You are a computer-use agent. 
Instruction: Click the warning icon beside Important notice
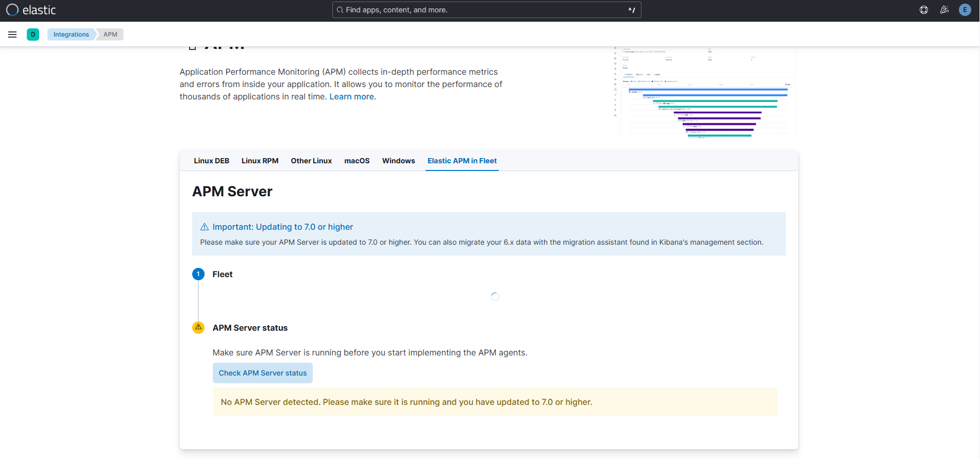[205, 227]
